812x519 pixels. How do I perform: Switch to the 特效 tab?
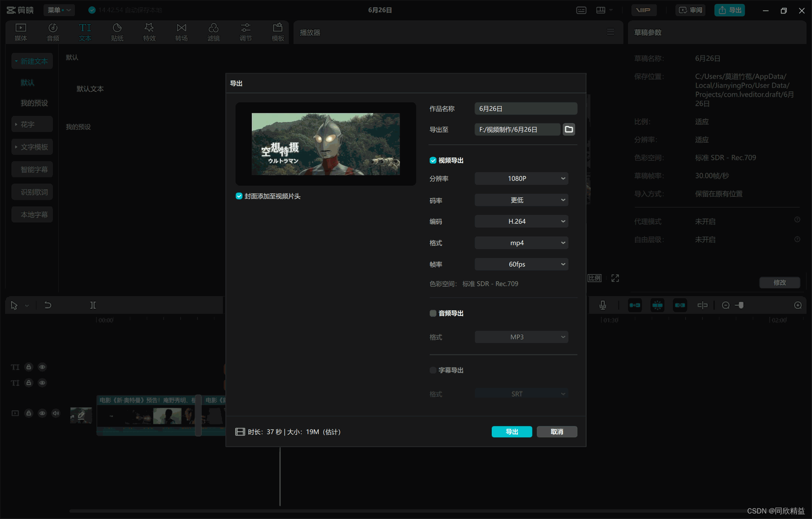[149, 32]
